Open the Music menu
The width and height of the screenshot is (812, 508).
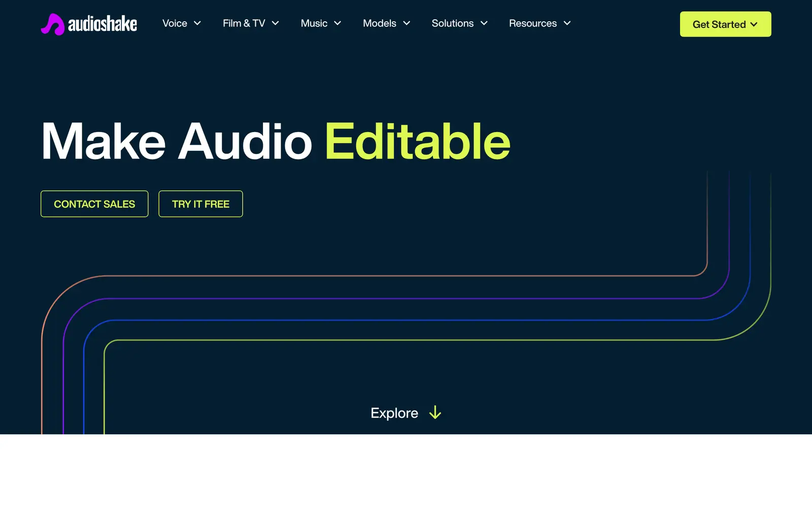click(x=314, y=23)
